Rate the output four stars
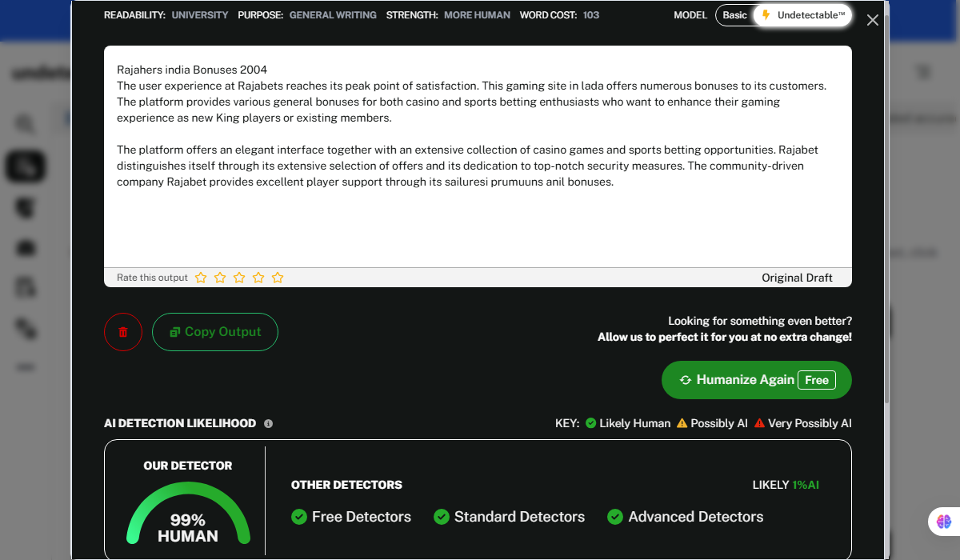 [258, 278]
